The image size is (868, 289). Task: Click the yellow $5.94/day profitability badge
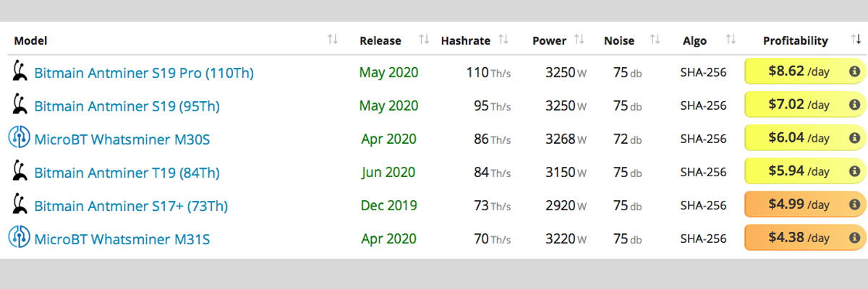point(805,171)
